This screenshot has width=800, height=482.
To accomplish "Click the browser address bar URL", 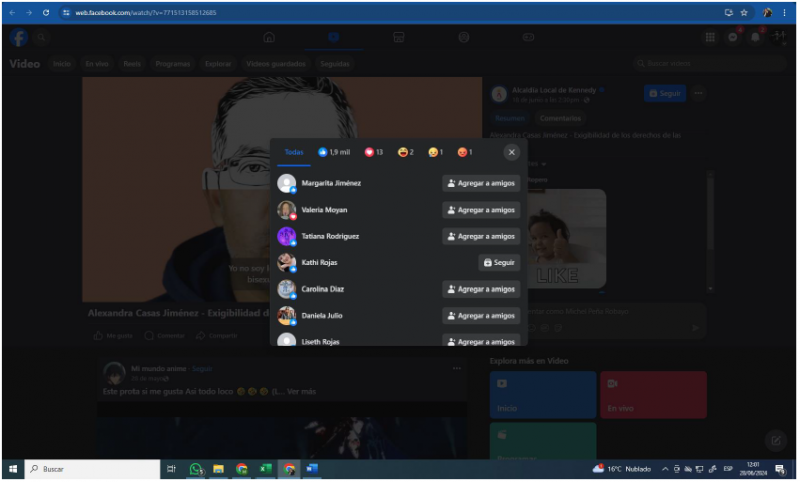I will (146, 13).
